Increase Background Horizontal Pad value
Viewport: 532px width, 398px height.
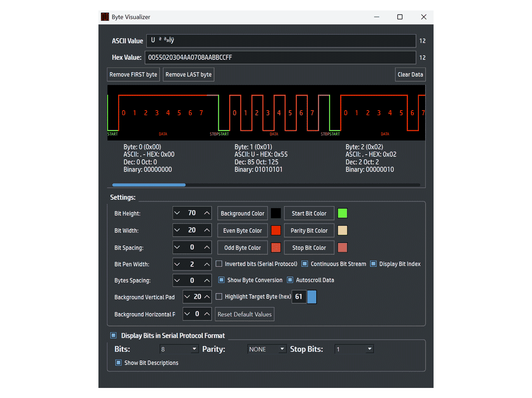click(207, 314)
